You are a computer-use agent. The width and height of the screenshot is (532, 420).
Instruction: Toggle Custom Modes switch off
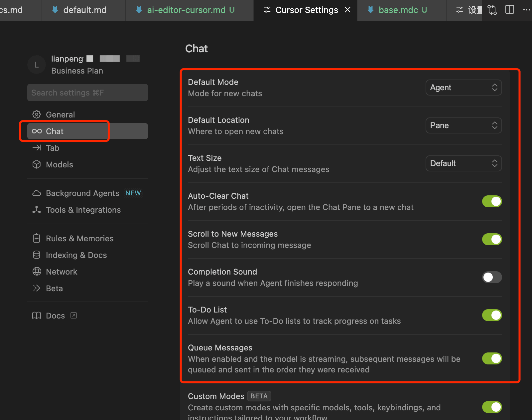tap(492, 407)
